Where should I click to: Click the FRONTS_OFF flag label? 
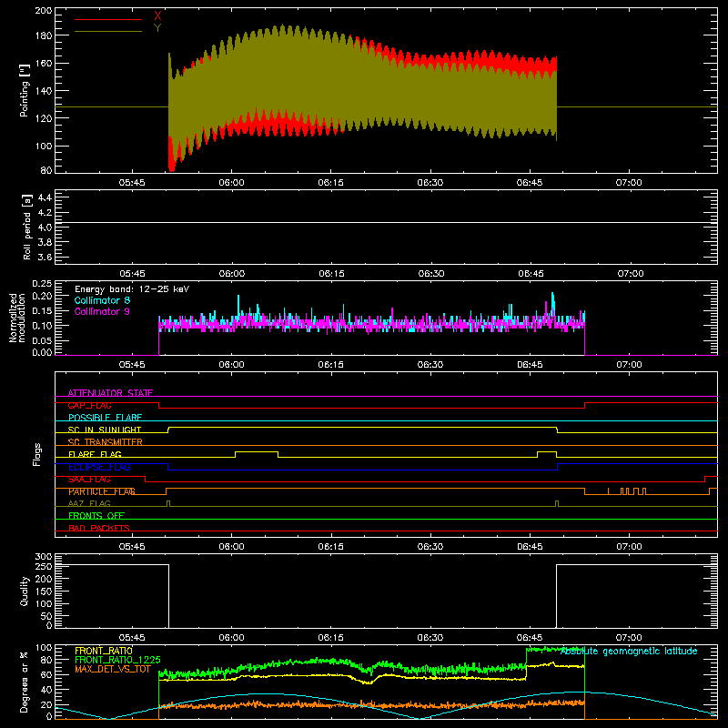[96, 516]
